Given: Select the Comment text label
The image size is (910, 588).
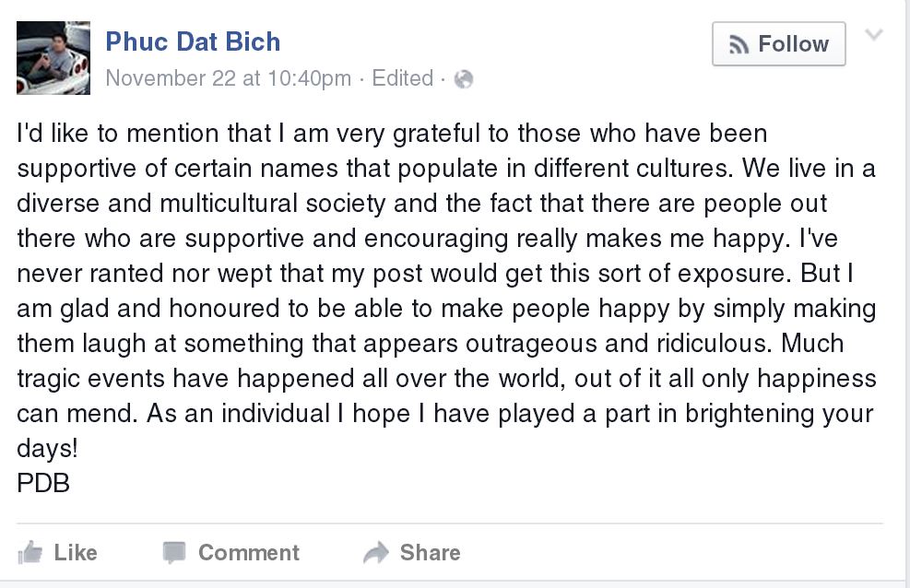Looking at the screenshot, I should 249,552.
